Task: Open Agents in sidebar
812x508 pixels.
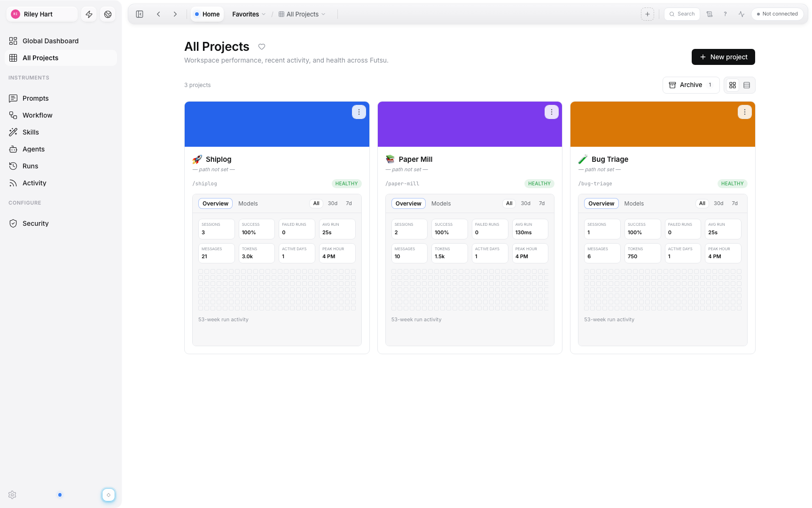Action: (61, 149)
